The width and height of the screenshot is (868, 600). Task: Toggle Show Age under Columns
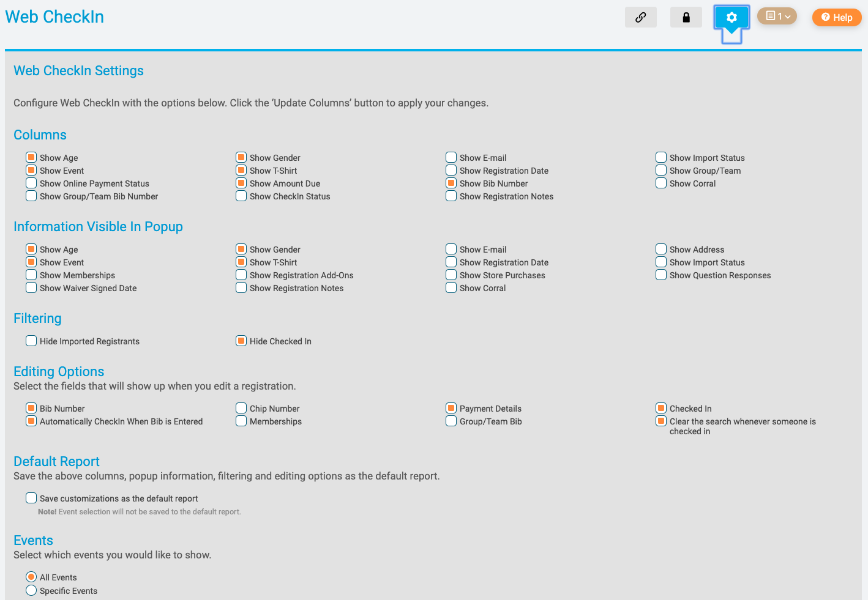(31, 157)
